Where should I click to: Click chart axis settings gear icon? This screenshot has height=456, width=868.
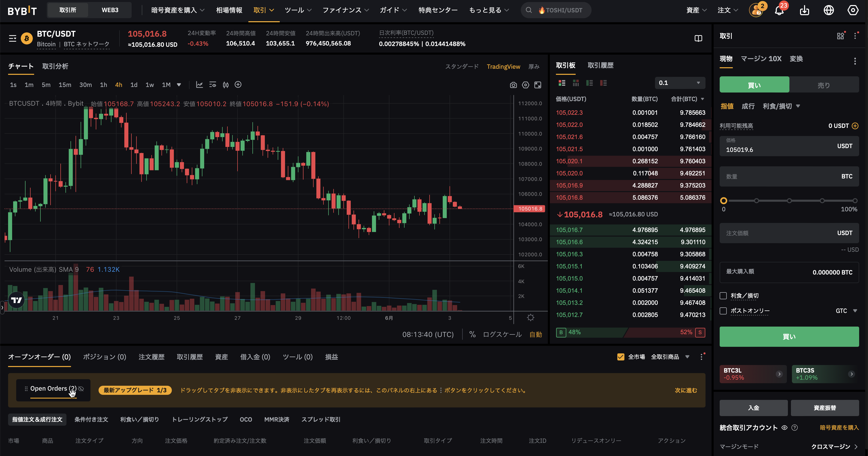(x=530, y=317)
